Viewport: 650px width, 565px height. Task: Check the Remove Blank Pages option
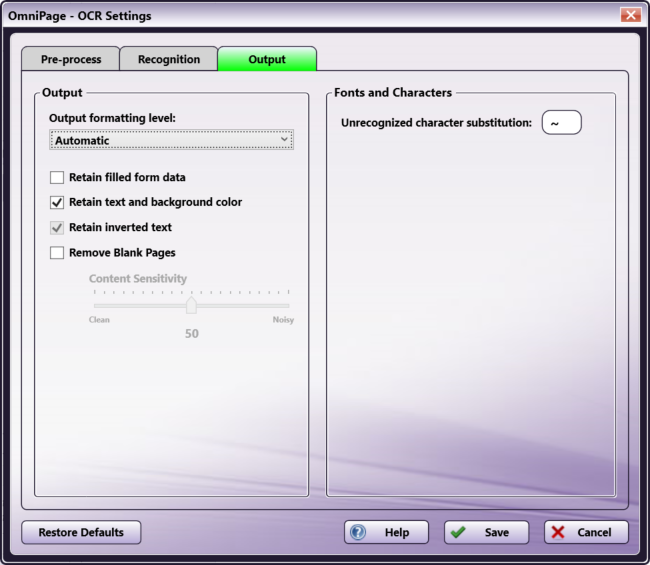[57, 253]
